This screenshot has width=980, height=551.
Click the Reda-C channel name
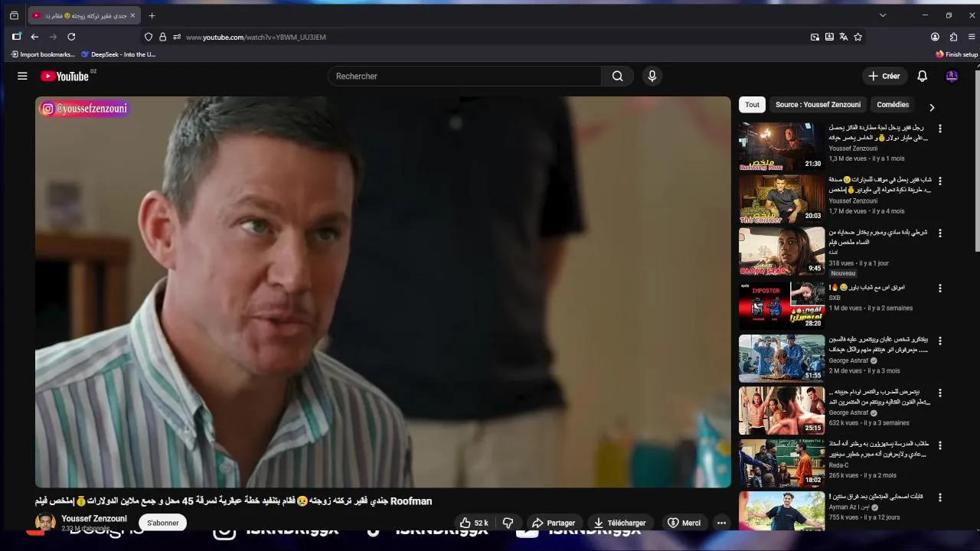838,465
